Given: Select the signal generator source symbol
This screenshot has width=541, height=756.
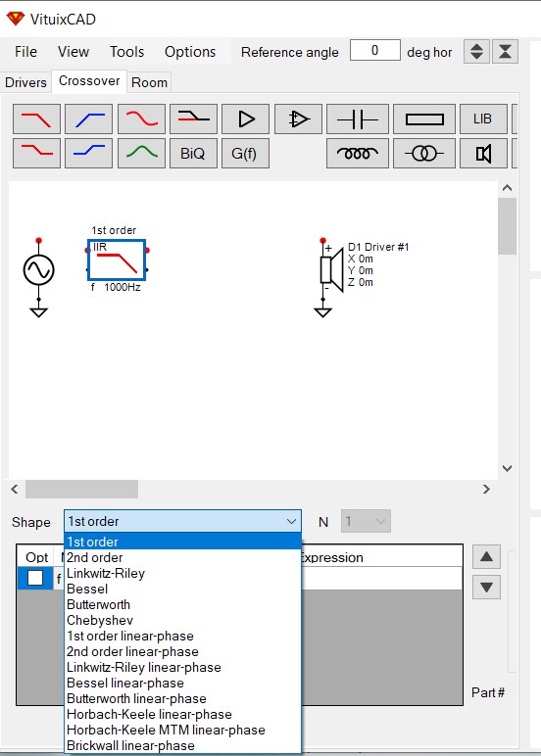Looking at the screenshot, I should (x=38, y=270).
